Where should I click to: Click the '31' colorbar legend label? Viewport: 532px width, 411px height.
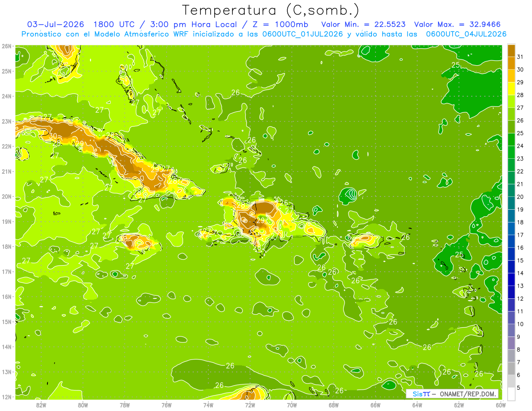[x=520, y=56]
